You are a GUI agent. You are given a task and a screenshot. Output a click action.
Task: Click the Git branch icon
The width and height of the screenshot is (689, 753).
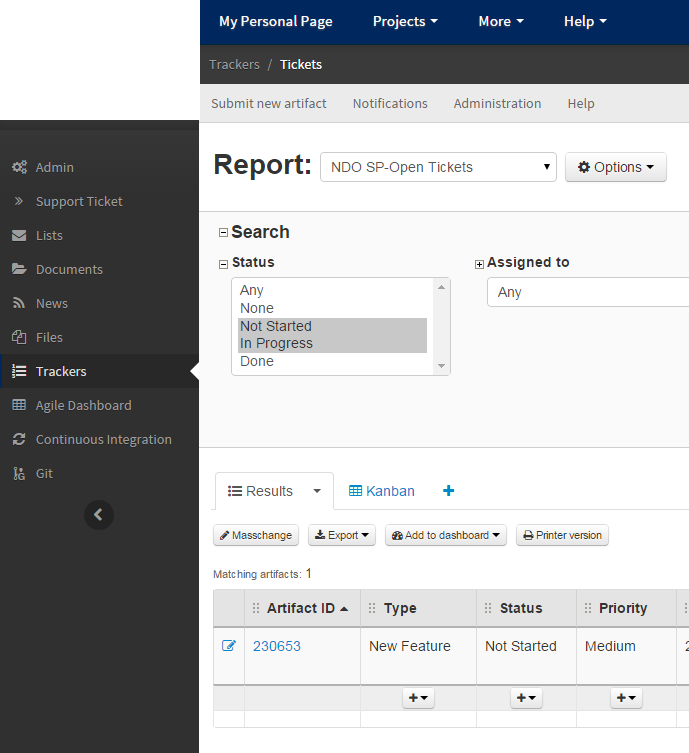click(x=19, y=474)
